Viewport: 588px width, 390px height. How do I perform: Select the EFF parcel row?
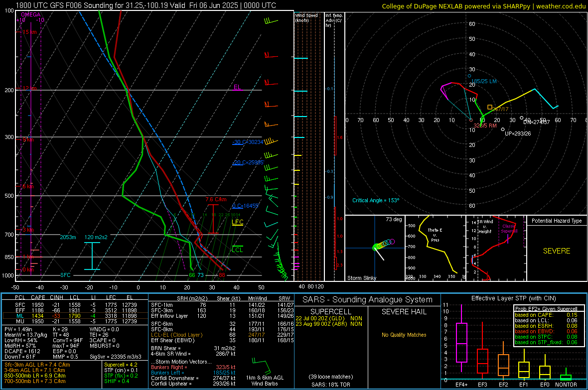(x=75, y=310)
